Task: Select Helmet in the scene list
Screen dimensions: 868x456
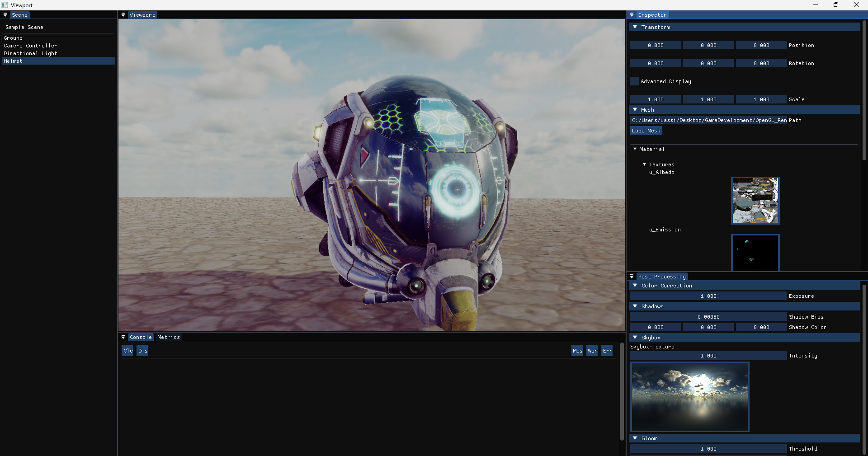Action: click(x=58, y=61)
